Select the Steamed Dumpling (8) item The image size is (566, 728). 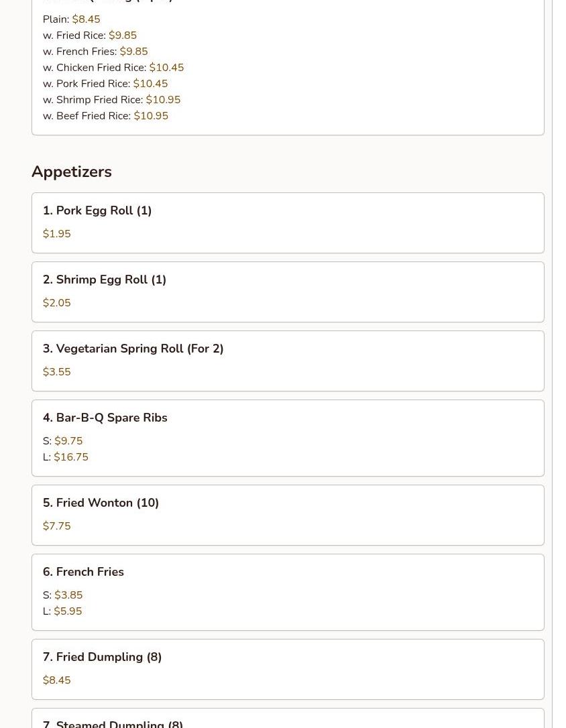[288, 718]
